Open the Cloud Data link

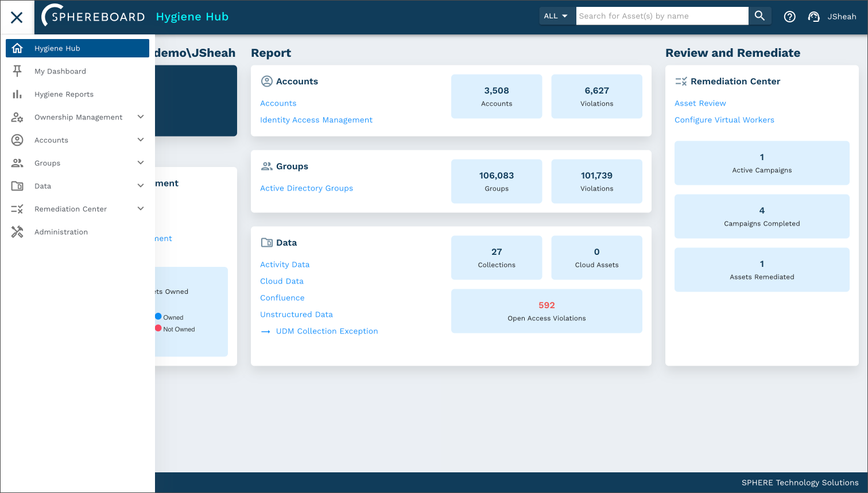(x=282, y=281)
